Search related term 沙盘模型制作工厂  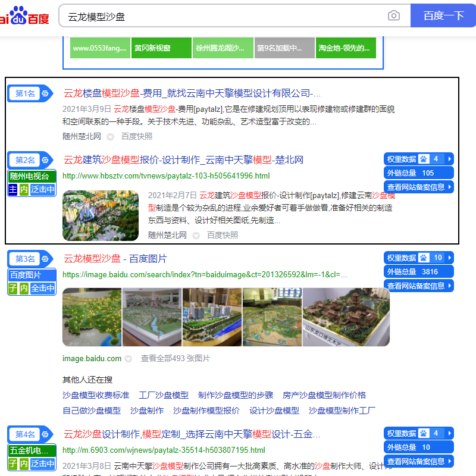pyautogui.click(x=342, y=411)
